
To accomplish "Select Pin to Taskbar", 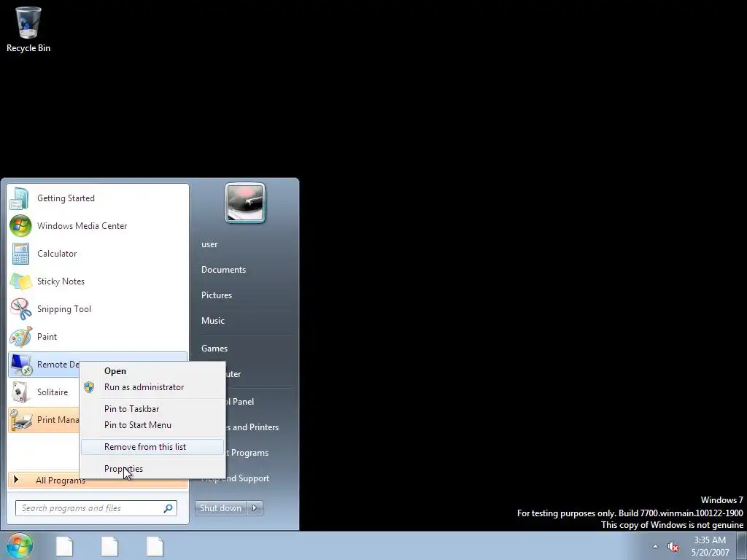I will pyautogui.click(x=152, y=409).
